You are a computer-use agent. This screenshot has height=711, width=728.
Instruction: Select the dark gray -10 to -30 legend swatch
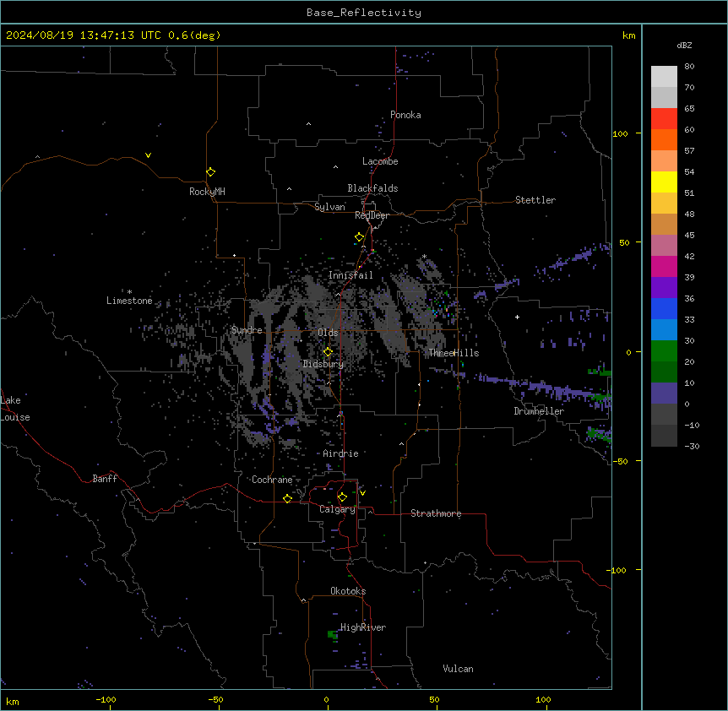[664, 436]
